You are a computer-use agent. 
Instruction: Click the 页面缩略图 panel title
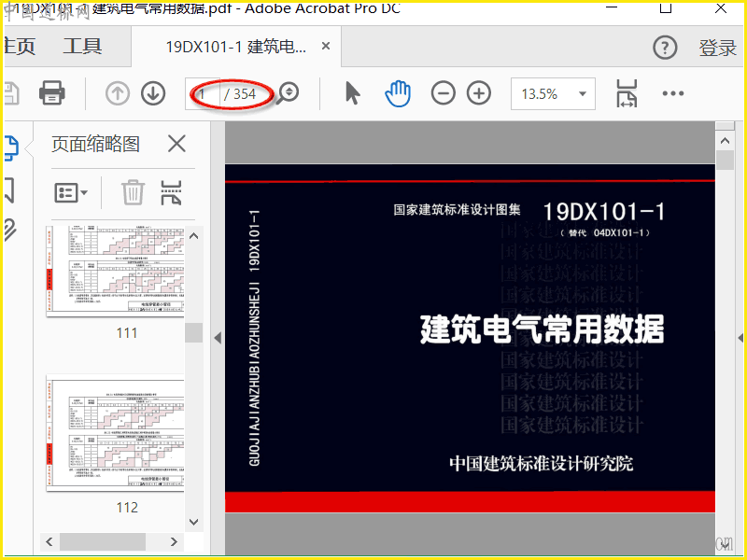click(x=95, y=144)
